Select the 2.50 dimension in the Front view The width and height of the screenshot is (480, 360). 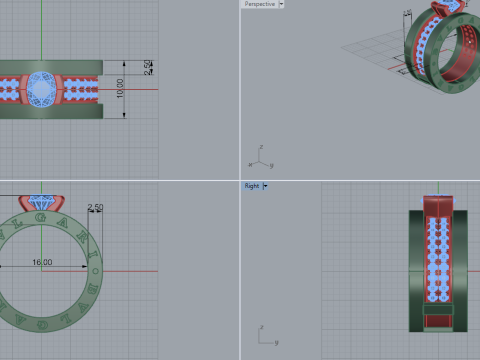coord(95,207)
